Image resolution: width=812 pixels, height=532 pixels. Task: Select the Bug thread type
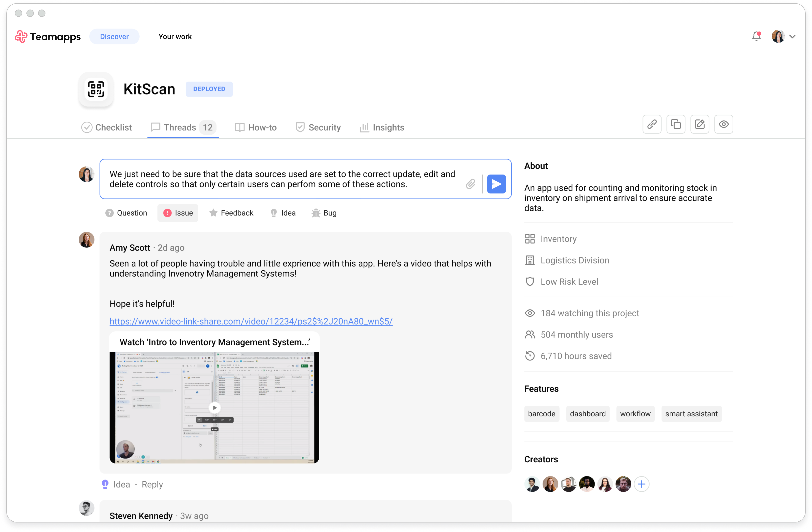point(324,213)
